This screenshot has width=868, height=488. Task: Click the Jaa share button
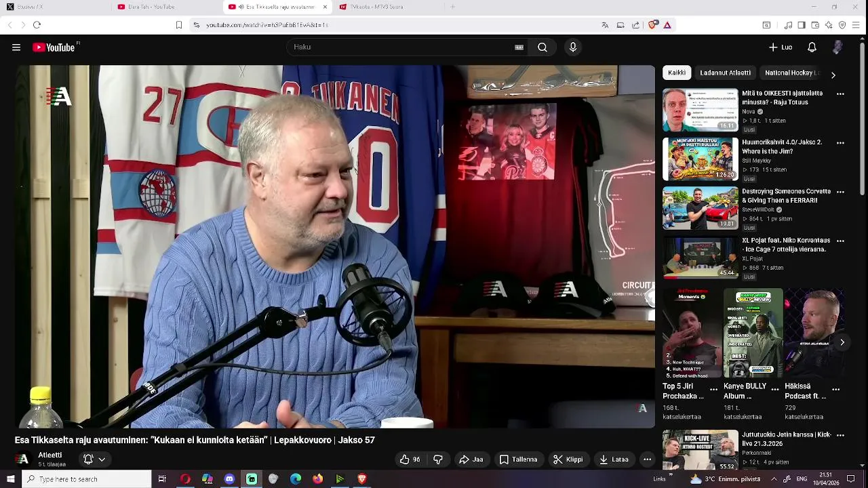[471, 460]
